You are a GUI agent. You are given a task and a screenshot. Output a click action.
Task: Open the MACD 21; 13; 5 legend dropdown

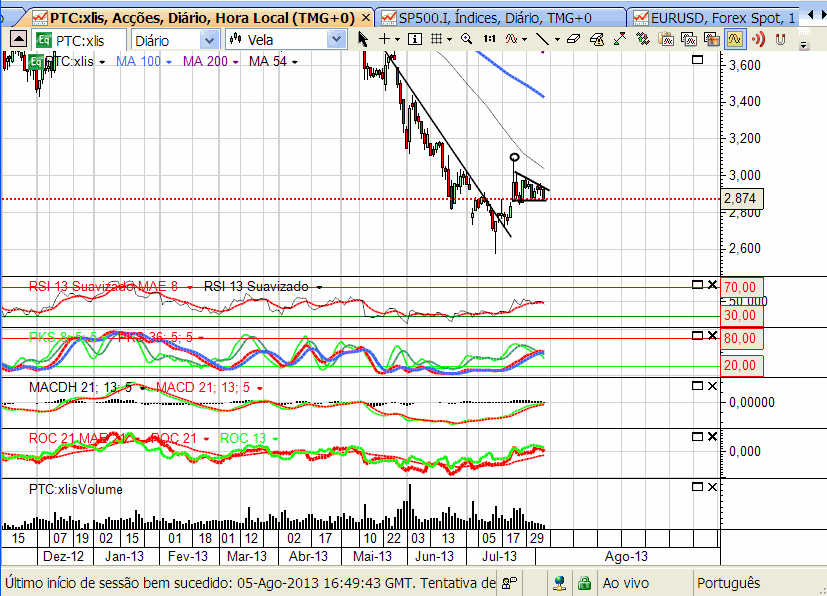coord(259,388)
